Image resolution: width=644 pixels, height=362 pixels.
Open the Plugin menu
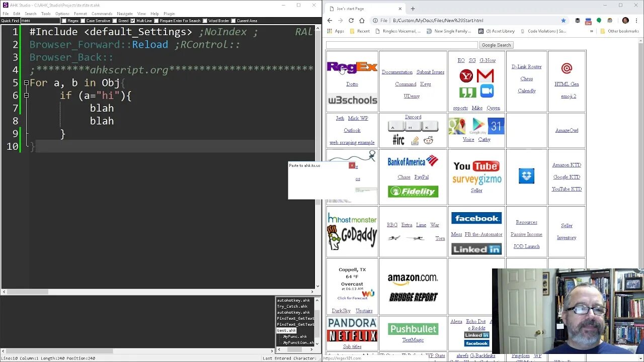coord(169,14)
